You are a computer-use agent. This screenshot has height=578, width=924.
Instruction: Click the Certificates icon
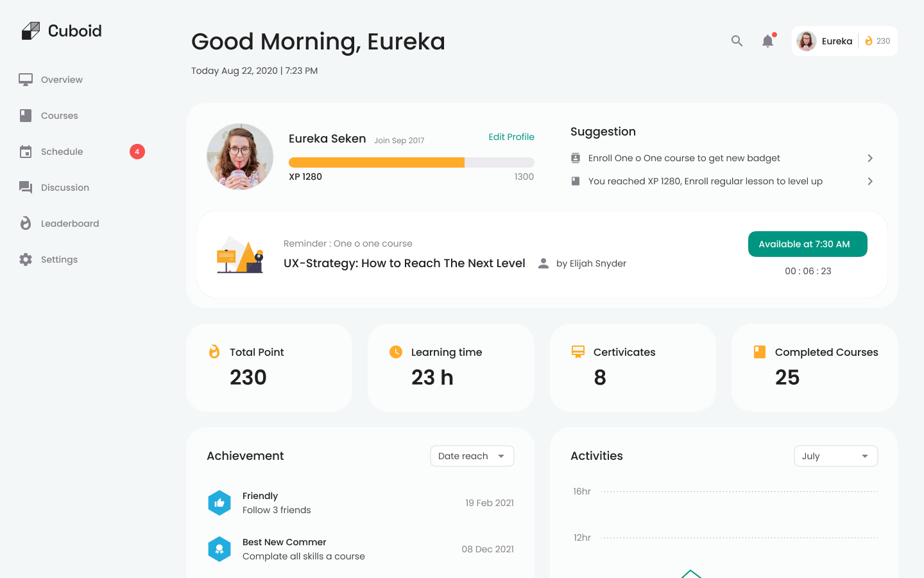pyautogui.click(x=577, y=352)
